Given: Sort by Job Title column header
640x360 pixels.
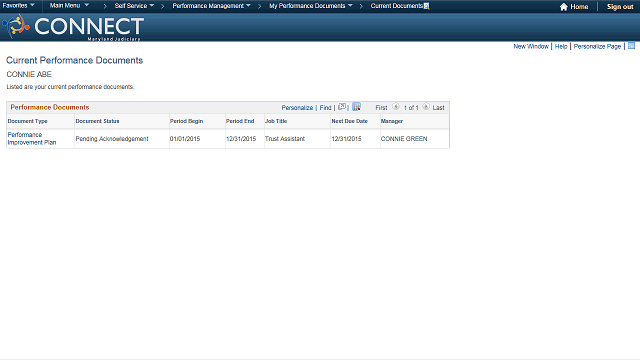Looking at the screenshot, I should 276,121.
